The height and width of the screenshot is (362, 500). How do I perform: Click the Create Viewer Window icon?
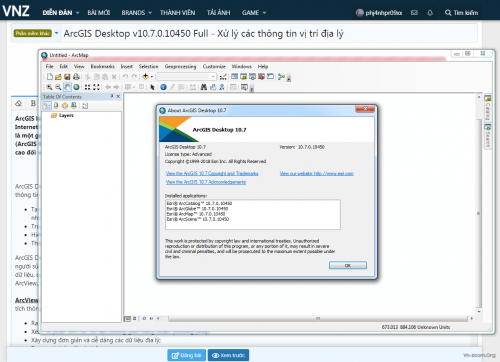[244, 87]
